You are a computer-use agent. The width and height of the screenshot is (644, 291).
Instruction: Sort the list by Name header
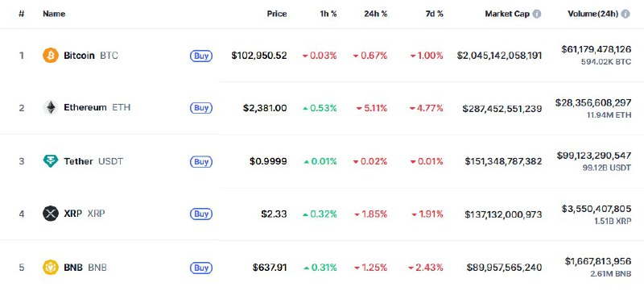54,14
